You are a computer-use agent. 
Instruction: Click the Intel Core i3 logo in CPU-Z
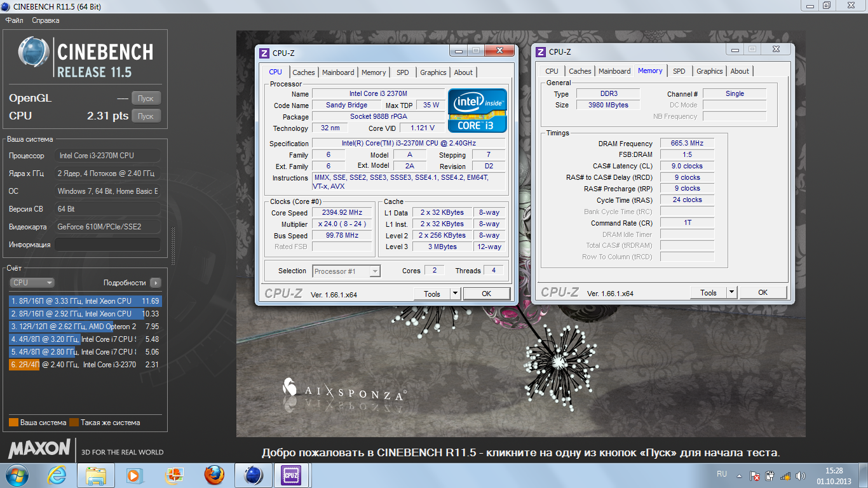click(477, 110)
